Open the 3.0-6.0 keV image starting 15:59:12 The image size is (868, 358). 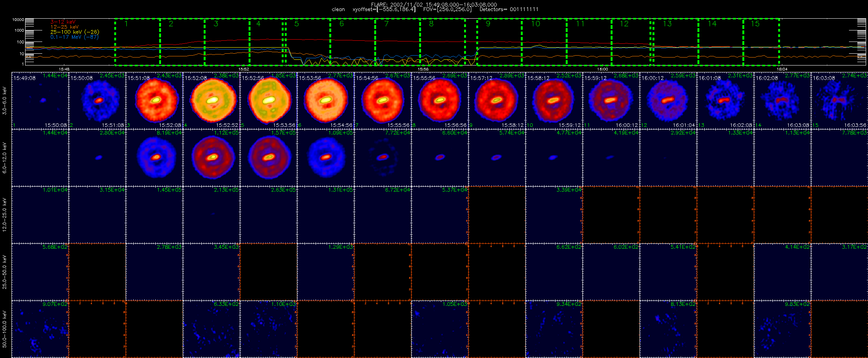[611, 101]
